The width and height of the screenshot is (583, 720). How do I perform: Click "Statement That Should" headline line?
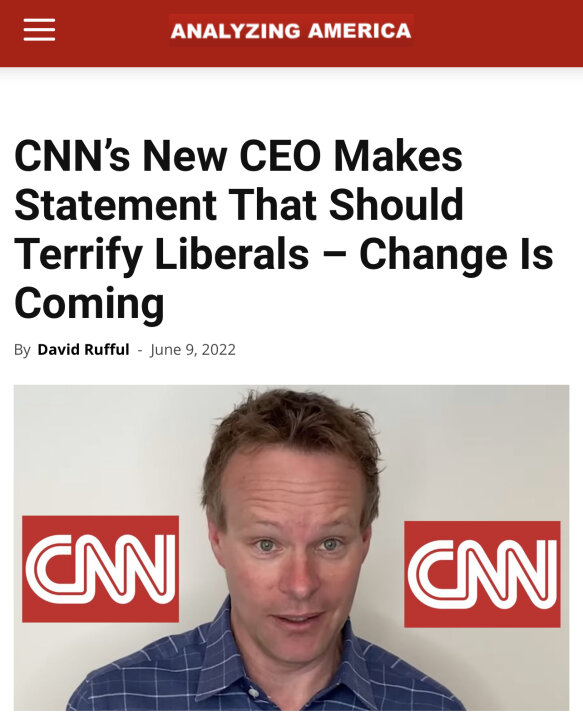(x=239, y=204)
